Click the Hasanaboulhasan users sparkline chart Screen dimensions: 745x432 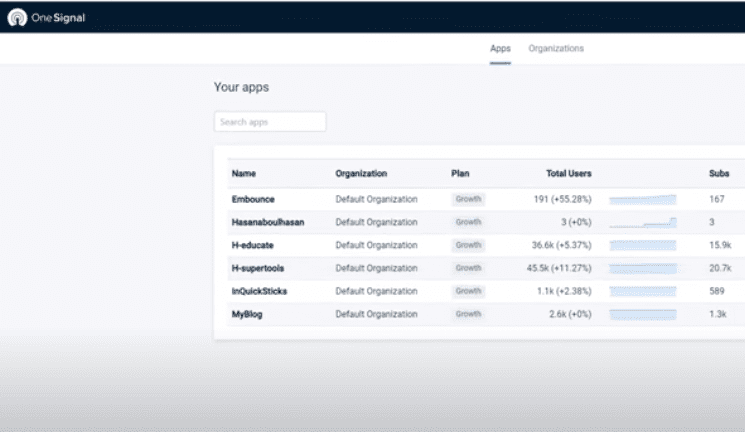click(x=643, y=222)
